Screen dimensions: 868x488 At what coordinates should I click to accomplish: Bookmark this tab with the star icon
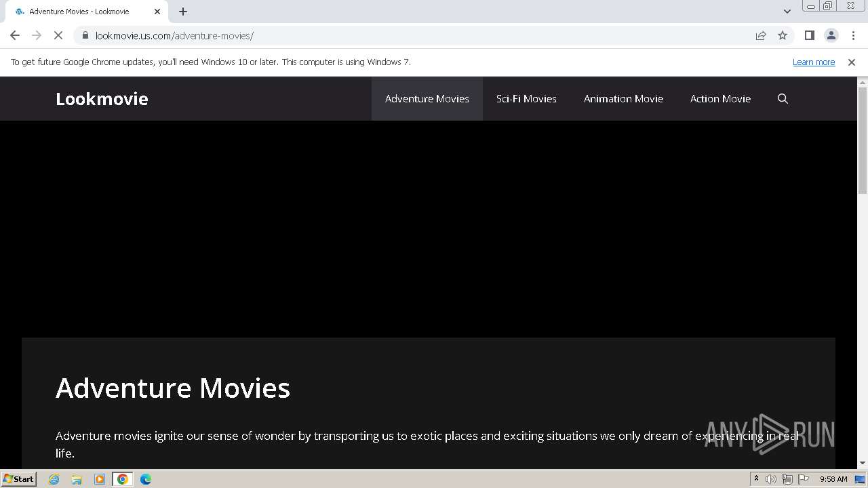tap(783, 36)
